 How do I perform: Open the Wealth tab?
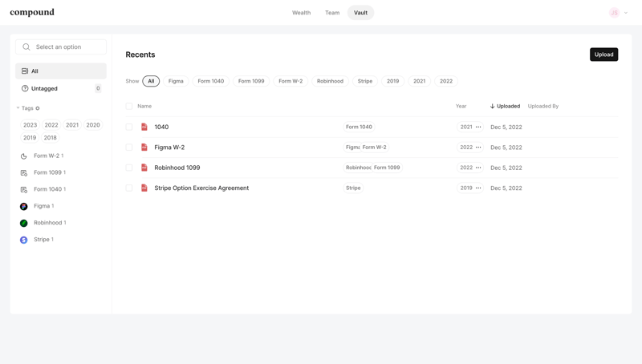pos(302,13)
